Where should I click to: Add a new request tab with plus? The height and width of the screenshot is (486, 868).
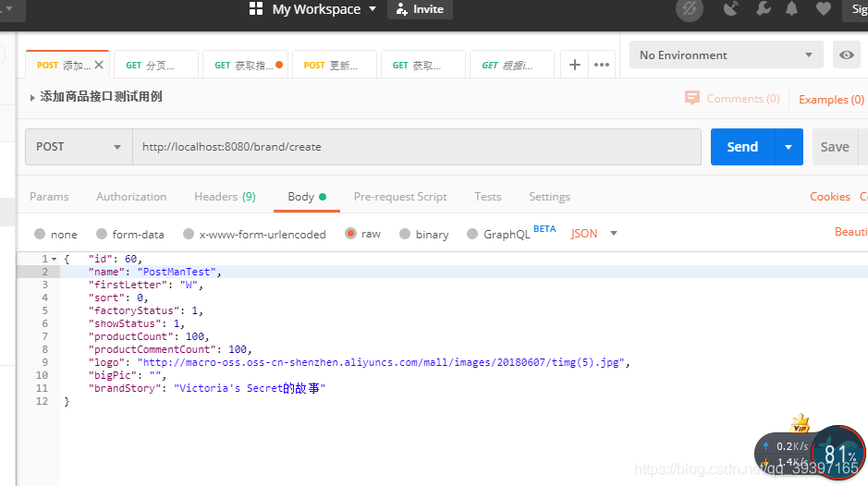pos(575,65)
